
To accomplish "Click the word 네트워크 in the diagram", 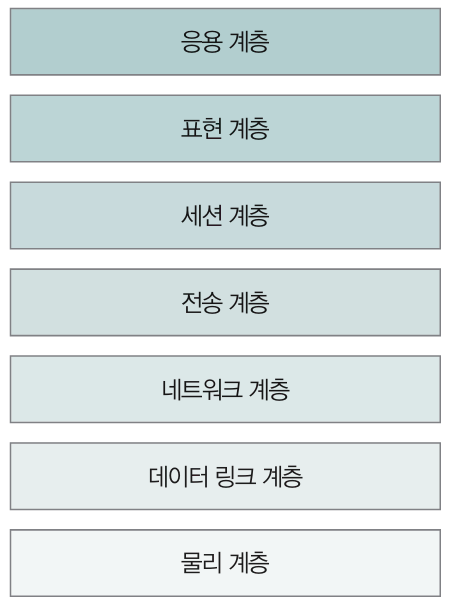I will coord(202,389).
